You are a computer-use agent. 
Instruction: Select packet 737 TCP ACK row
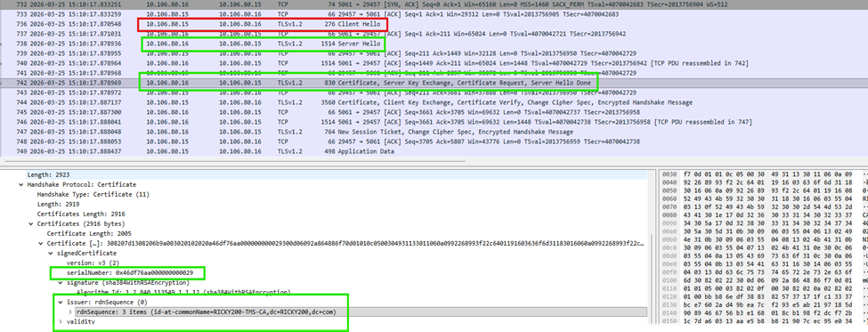pos(434,34)
